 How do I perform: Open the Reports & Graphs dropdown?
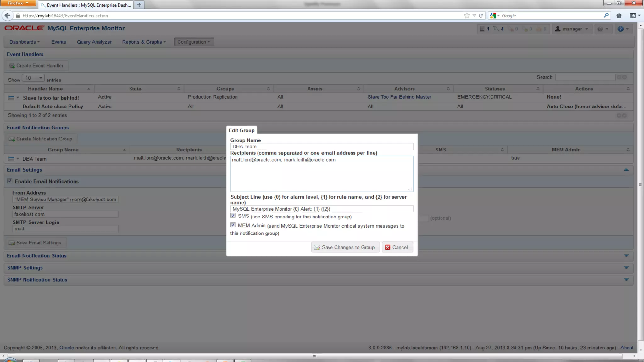(144, 42)
